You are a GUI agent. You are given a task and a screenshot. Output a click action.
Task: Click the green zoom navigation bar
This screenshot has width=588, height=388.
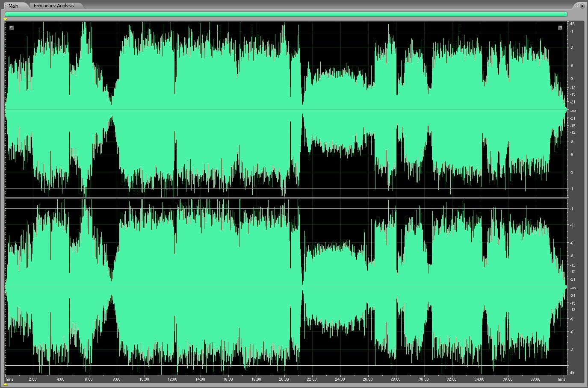(286, 14)
